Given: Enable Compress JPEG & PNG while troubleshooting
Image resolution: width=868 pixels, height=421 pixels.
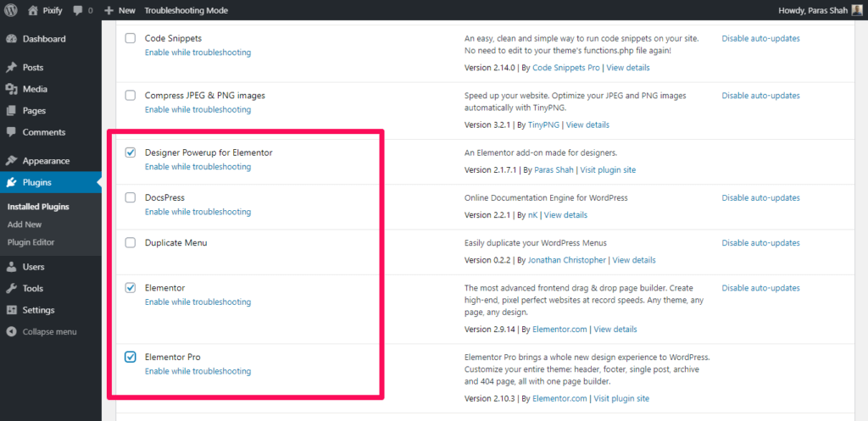Looking at the screenshot, I should [x=198, y=109].
